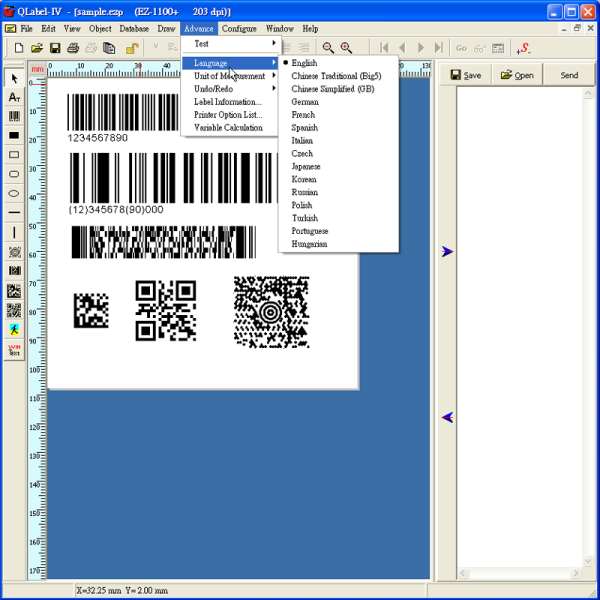Open Variable Calculation menu entry
Image resolution: width=600 pixels, height=600 pixels.
(x=230, y=127)
